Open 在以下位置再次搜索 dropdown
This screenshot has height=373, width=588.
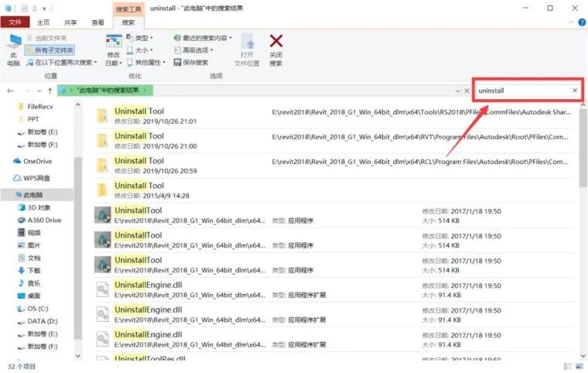pyautogui.click(x=62, y=62)
